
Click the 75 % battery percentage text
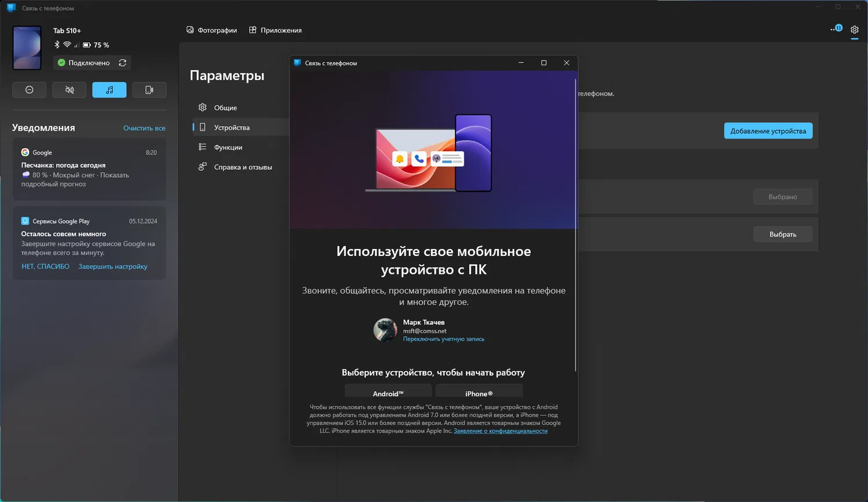tap(101, 45)
